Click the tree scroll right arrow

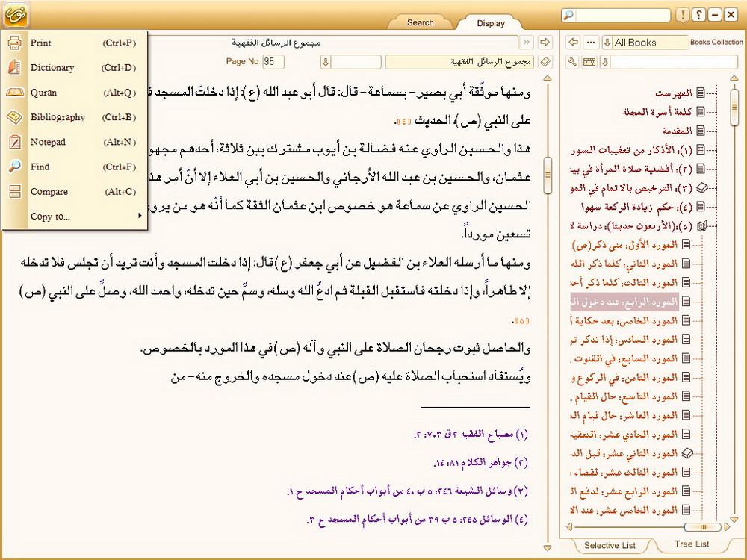(727, 526)
